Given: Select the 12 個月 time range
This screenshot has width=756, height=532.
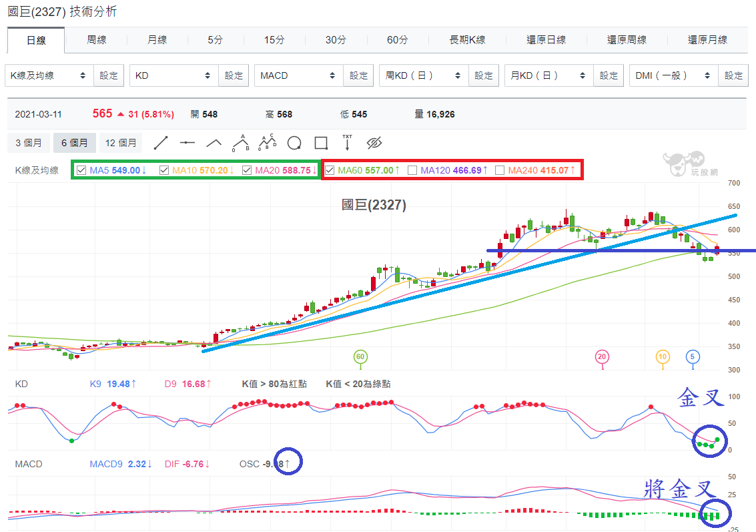Looking at the screenshot, I should point(121,144).
